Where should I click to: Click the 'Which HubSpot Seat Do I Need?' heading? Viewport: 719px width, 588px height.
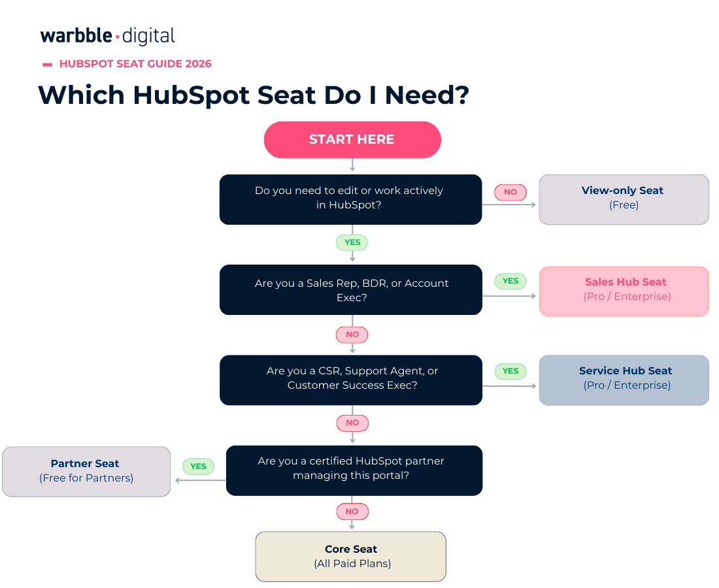pos(254,95)
